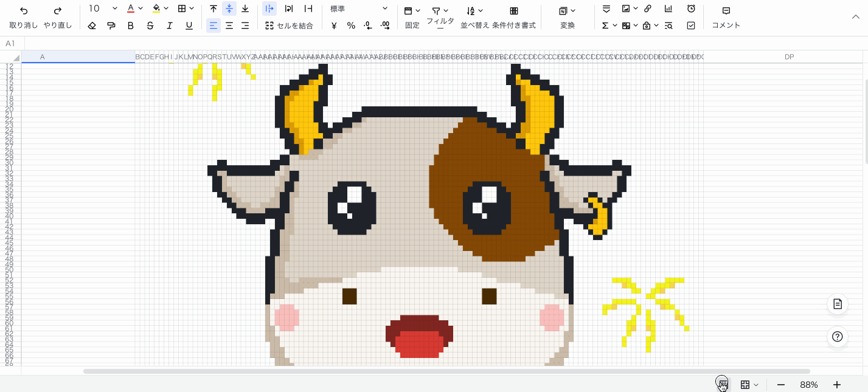868x392 pixels.
Task: Toggle bold formatting
Action: tap(131, 26)
